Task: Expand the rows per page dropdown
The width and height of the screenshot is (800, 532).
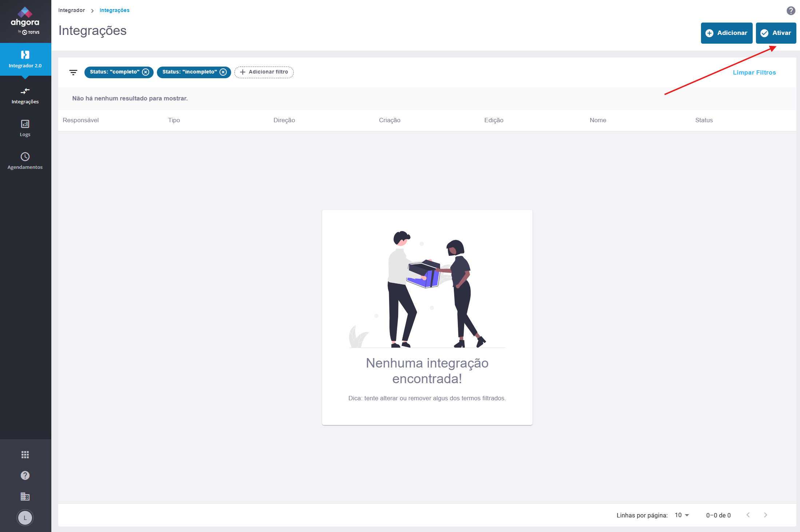Action: (x=682, y=515)
